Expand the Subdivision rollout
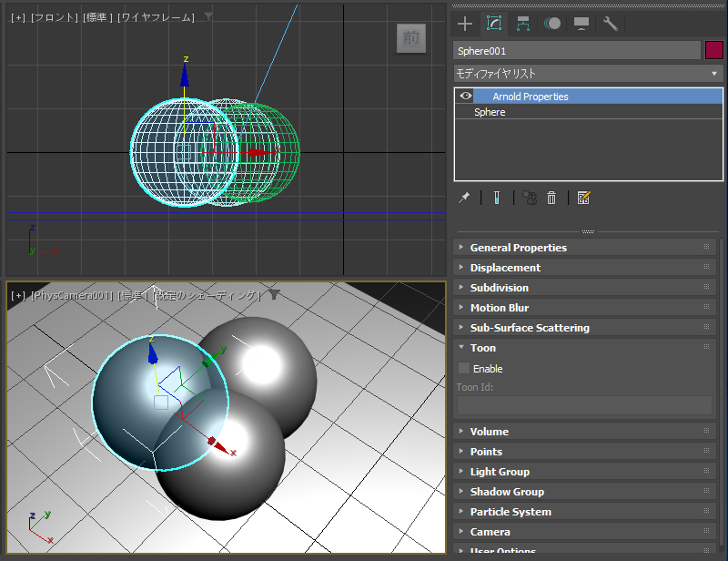Screen dimensions: 728x561 [x=584, y=288]
